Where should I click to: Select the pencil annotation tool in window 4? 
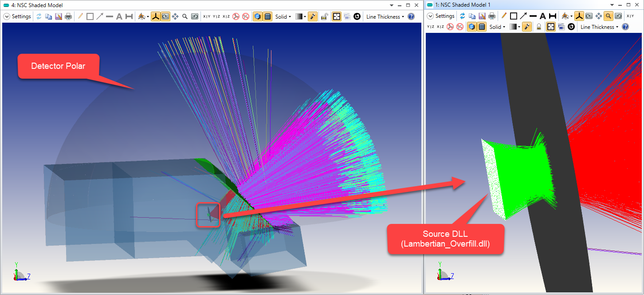coord(80,16)
